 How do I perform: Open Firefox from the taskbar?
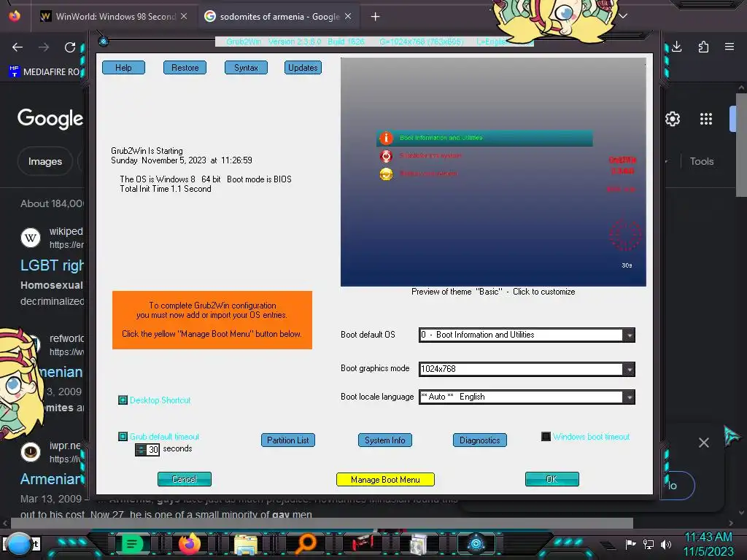point(190,544)
